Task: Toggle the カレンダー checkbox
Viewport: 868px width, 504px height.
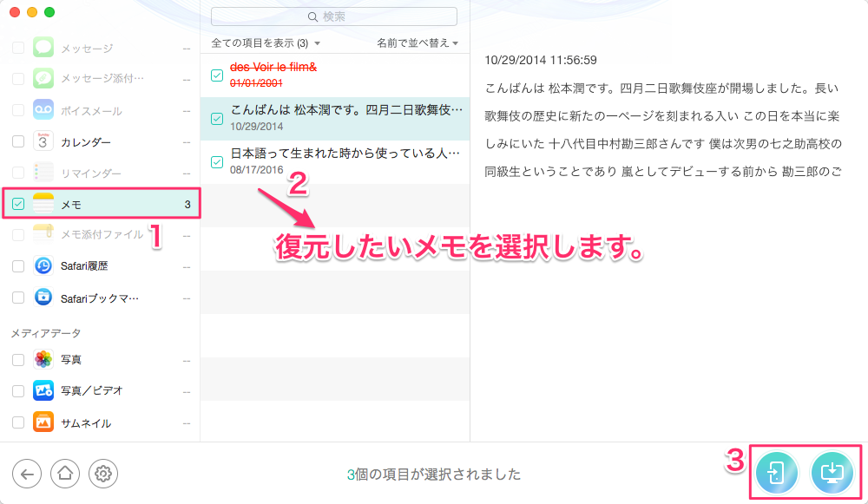Action: 18,141
